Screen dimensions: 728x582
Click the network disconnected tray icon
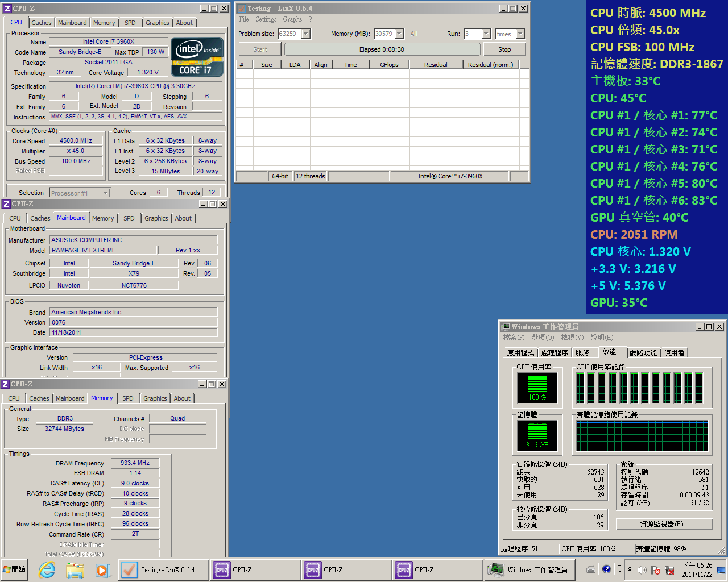670,569
